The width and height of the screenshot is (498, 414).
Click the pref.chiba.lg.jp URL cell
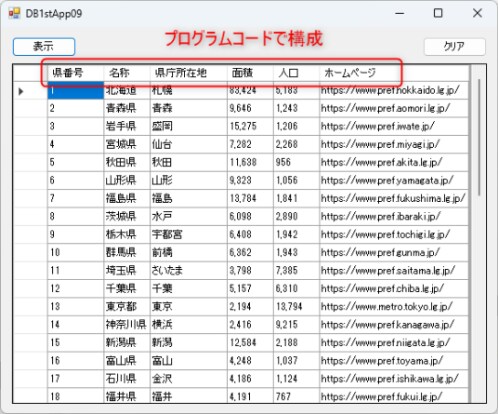[x=394, y=288]
